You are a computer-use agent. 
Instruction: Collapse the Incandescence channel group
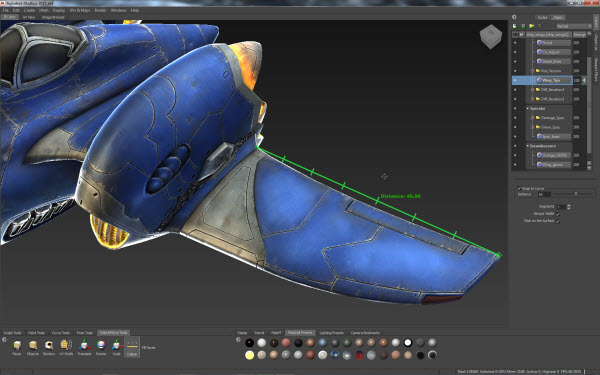528,146
